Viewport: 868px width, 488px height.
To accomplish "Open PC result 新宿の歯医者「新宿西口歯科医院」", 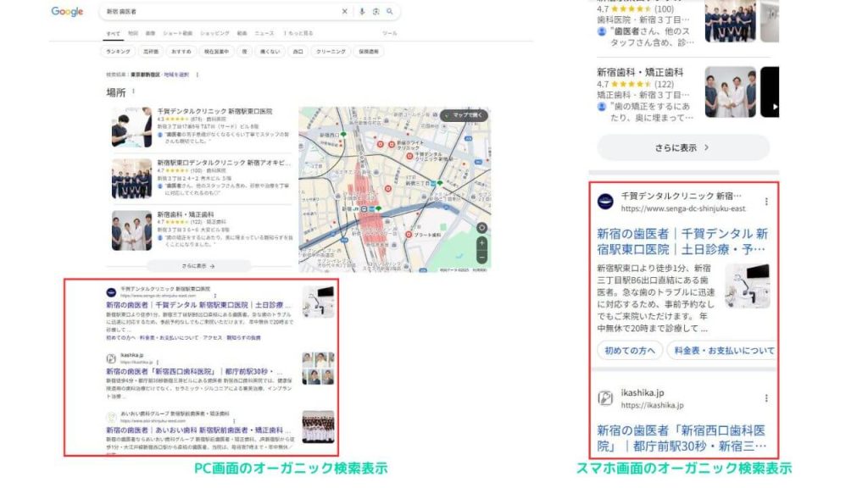I will (194, 371).
